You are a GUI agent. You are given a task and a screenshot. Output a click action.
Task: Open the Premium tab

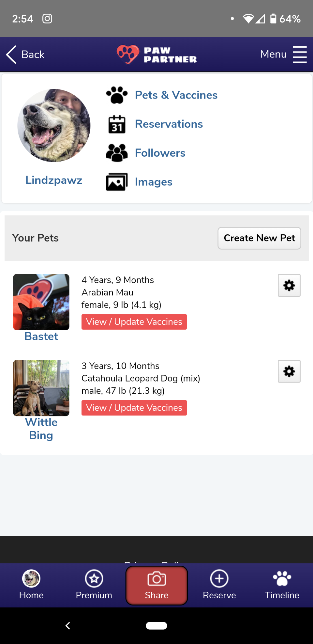94,585
